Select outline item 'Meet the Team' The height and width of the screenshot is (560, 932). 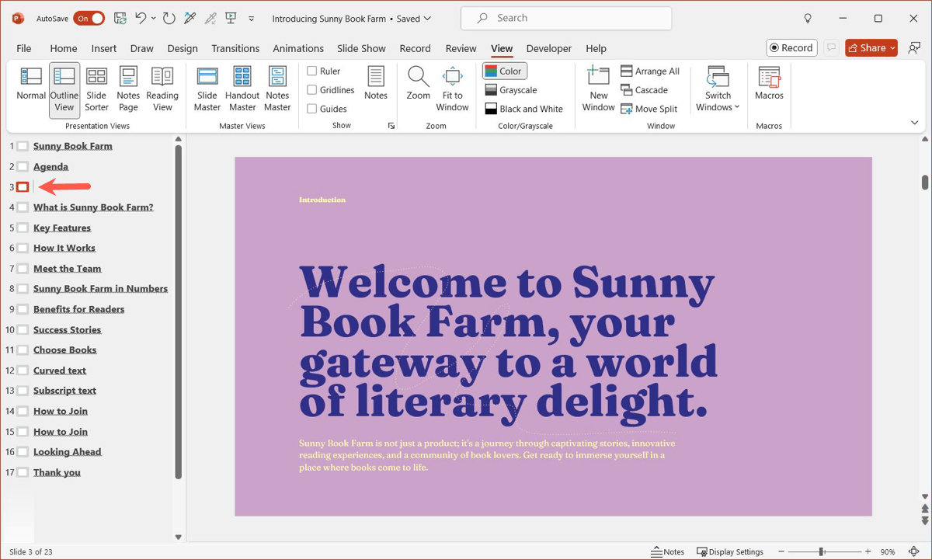pos(68,268)
